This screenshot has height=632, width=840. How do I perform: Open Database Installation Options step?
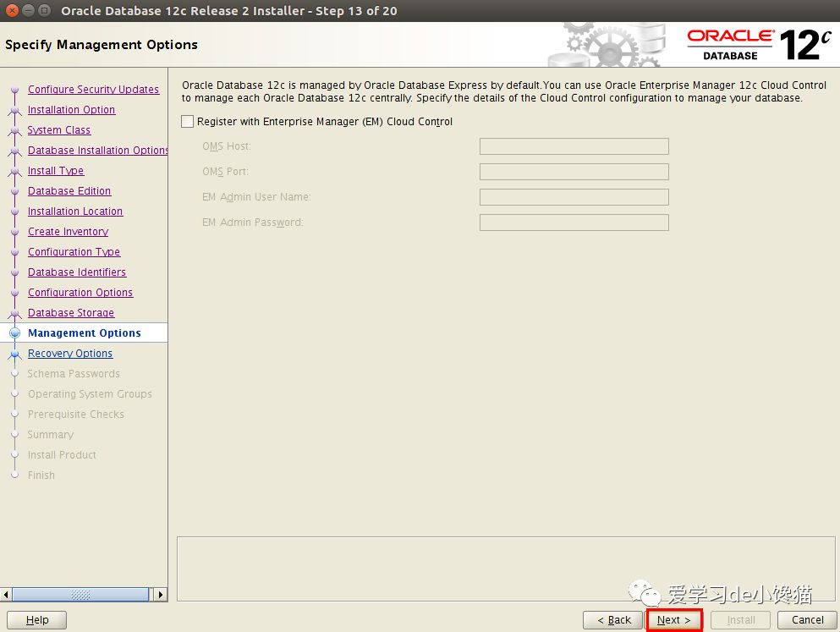coord(97,150)
